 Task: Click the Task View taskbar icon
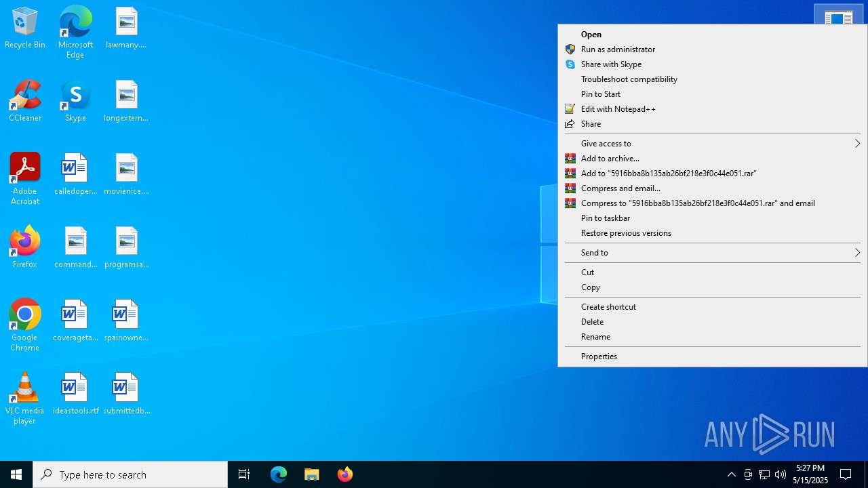tap(244, 474)
